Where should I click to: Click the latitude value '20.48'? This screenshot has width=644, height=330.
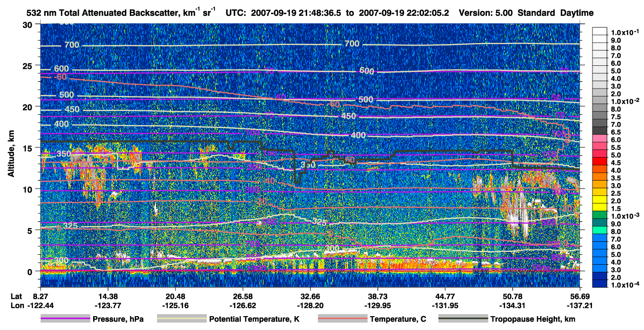tap(175, 295)
